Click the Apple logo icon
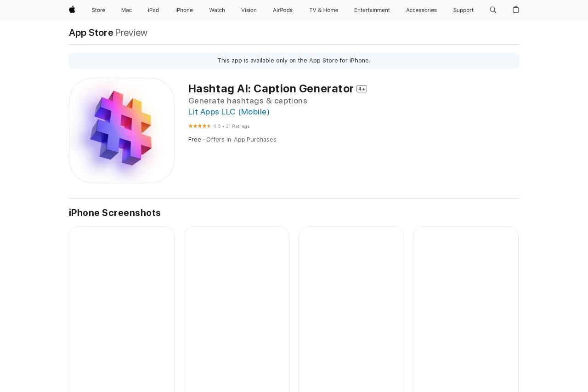The image size is (588, 392). [72, 10]
